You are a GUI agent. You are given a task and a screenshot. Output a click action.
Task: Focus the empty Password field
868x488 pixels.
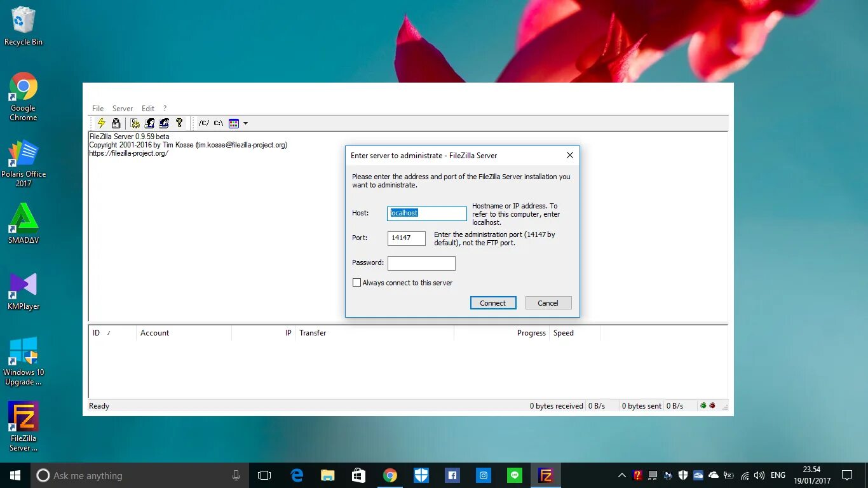click(421, 263)
